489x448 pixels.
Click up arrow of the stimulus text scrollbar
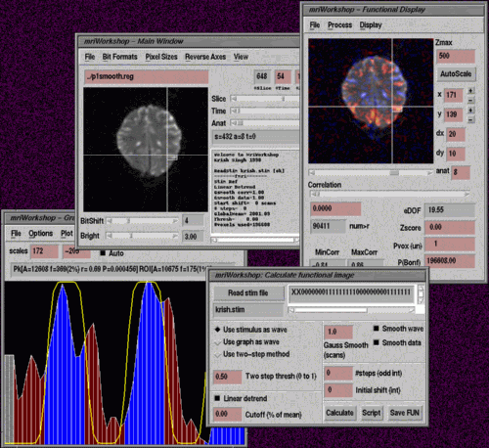coord(421,289)
